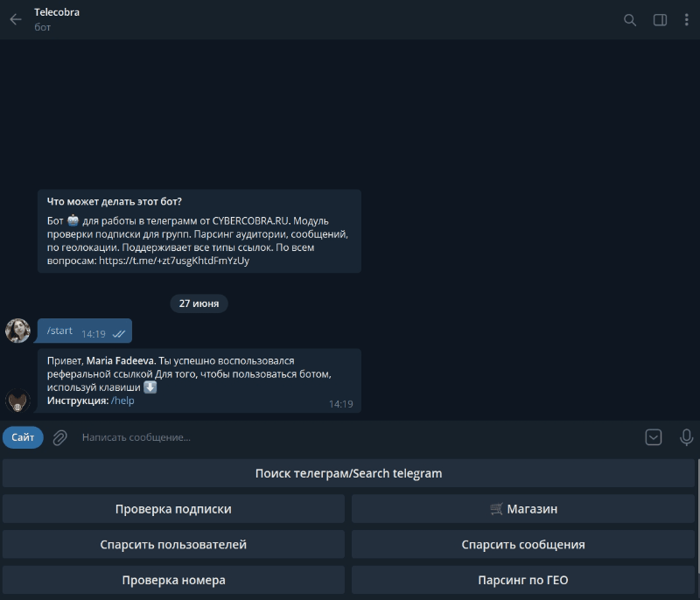
Task: Click the robot emoji in bot description
Action: (73, 220)
